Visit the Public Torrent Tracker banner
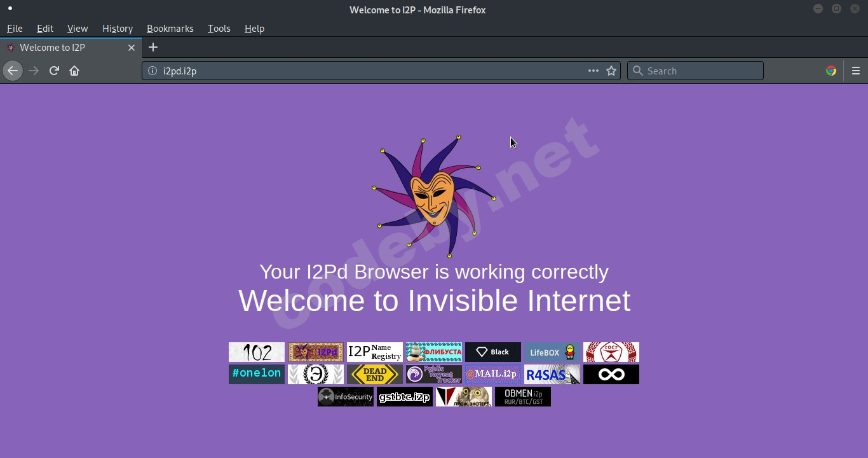Screen dimensions: 868x458 point(434,374)
